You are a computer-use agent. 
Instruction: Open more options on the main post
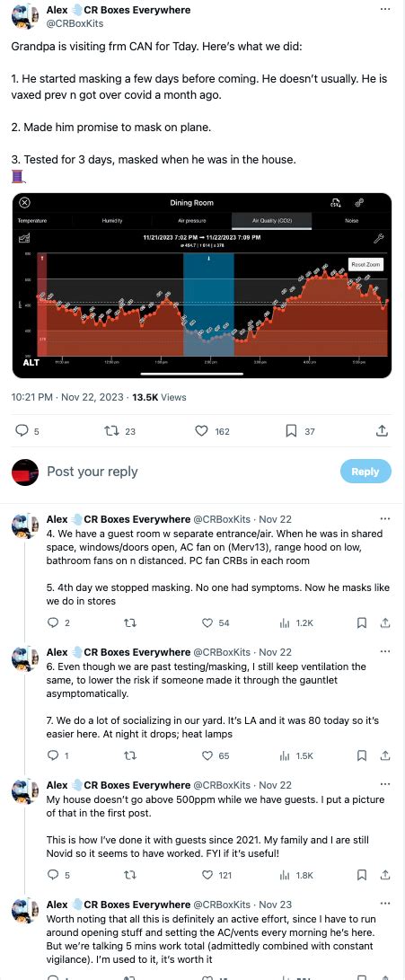tap(385, 9)
